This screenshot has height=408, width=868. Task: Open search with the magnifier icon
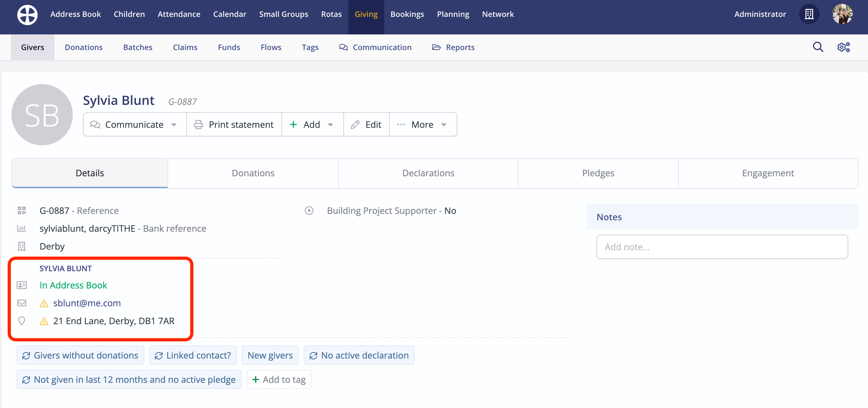pyautogui.click(x=818, y=47)
